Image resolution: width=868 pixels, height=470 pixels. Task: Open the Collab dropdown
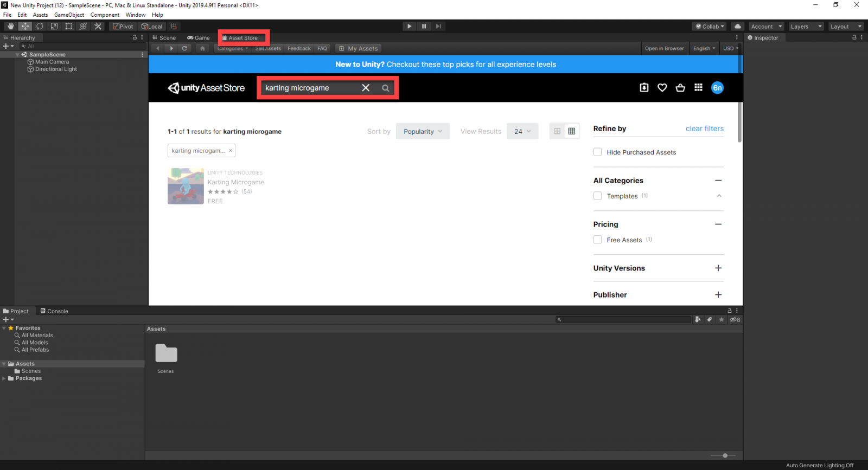[710, 26]
